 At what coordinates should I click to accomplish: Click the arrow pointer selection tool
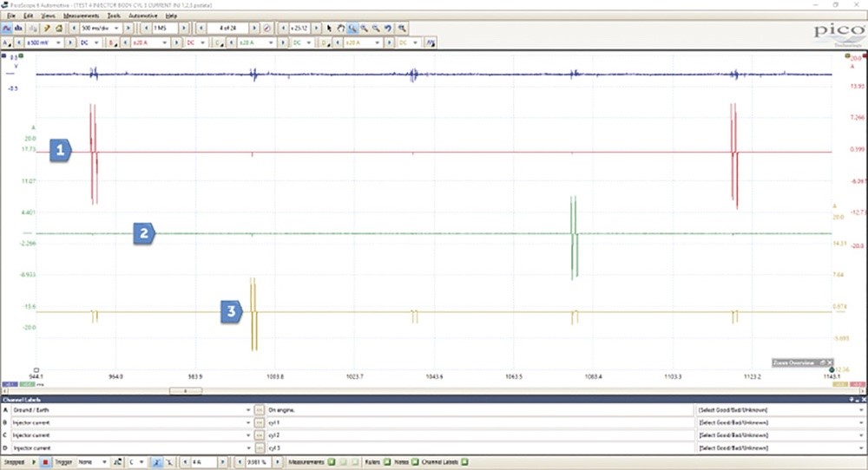click(x=330, y=28)
